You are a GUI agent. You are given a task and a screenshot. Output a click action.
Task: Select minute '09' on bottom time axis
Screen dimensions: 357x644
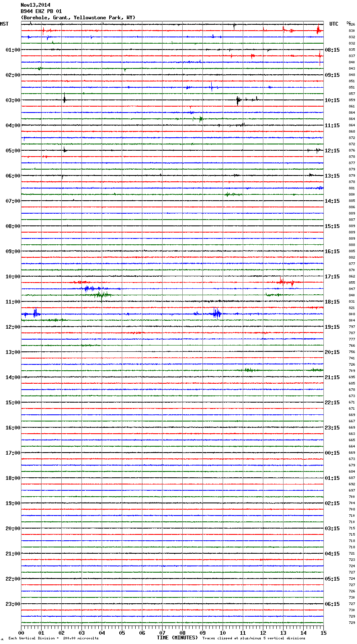(202, 633)
